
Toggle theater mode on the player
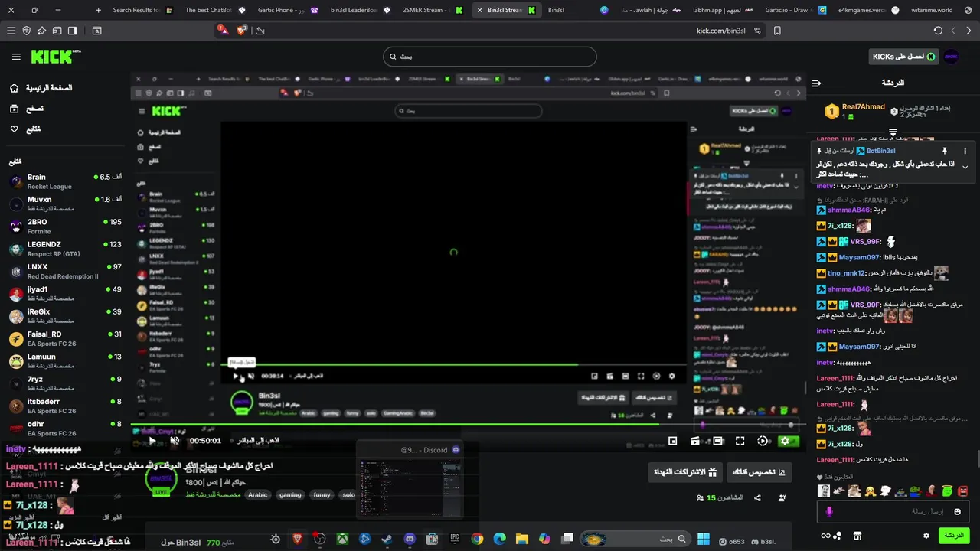717,441
